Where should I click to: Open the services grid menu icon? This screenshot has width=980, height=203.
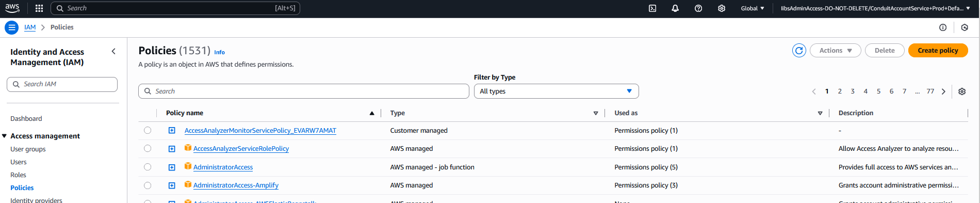click(39, 8)
